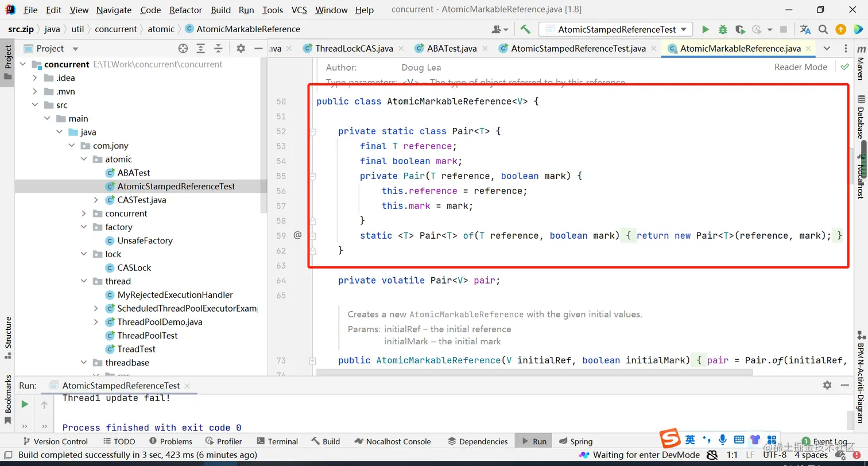Open the Refactor menu

pyautogui.click(x=186, y=10)
